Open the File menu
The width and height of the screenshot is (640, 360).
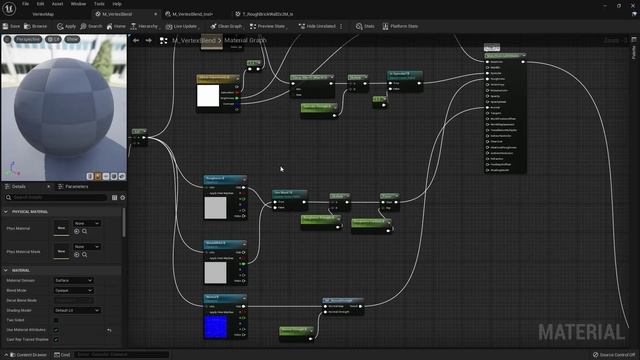25,4
